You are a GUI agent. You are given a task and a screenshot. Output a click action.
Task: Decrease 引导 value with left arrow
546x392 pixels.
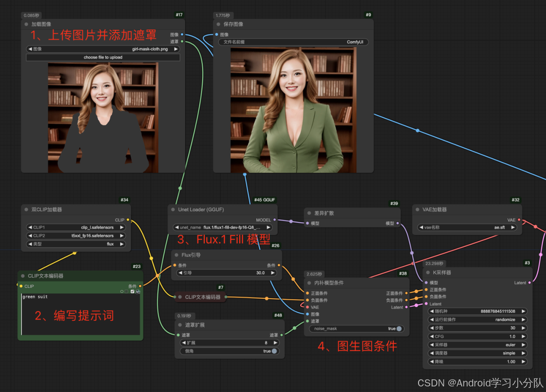180,273
